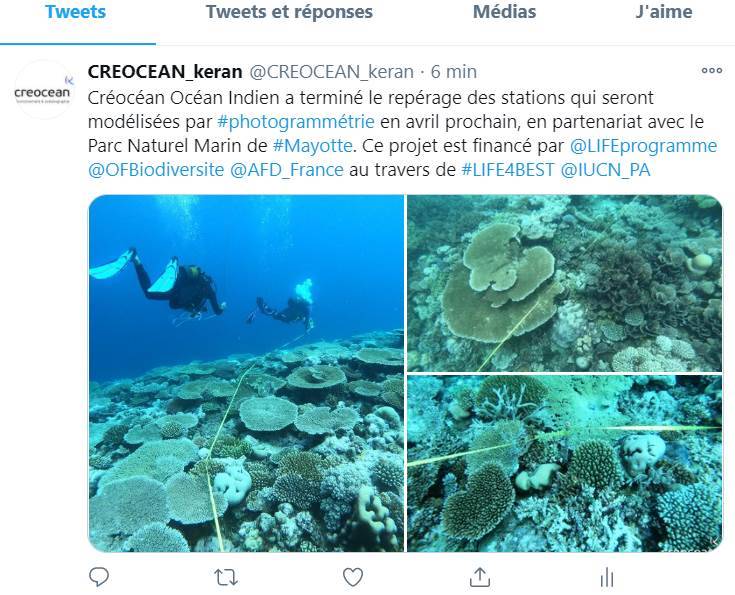Open the @IUCN_PA mention link
The height and width of the screenshot is (595, 735).
click(x=605, y=169)
